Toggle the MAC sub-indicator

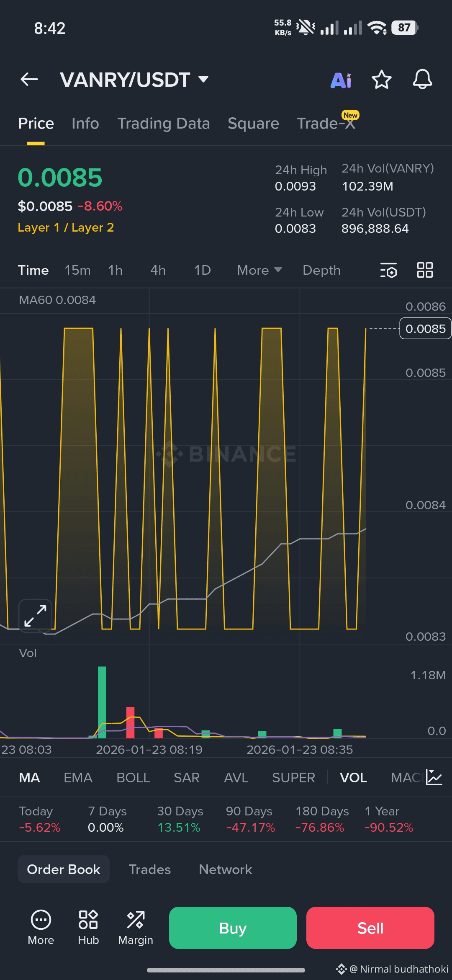point(405,778)
